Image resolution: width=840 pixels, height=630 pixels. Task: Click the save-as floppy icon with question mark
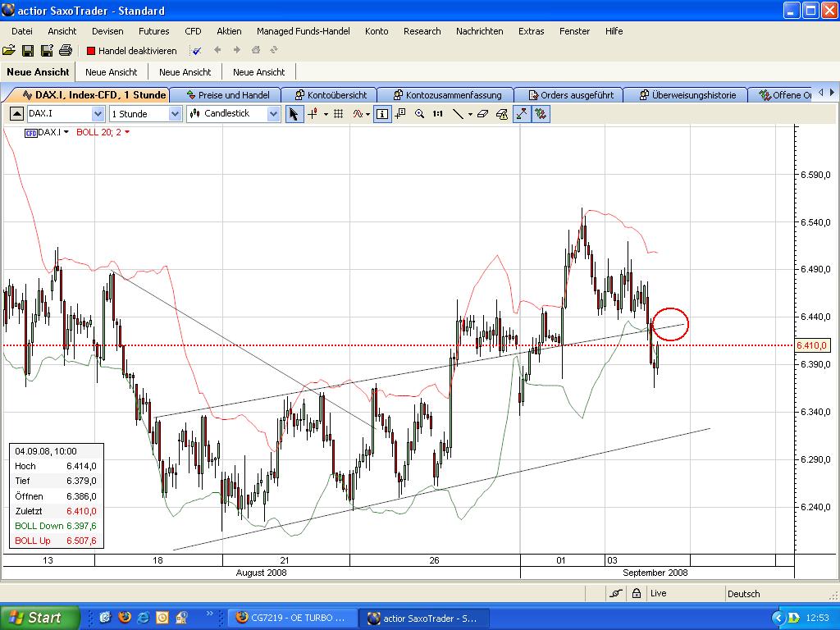coord(47,50)
